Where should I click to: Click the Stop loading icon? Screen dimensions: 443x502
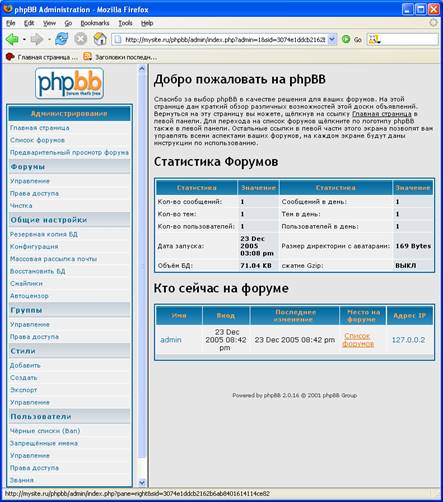pyautogui.click(x=80, y=39)
